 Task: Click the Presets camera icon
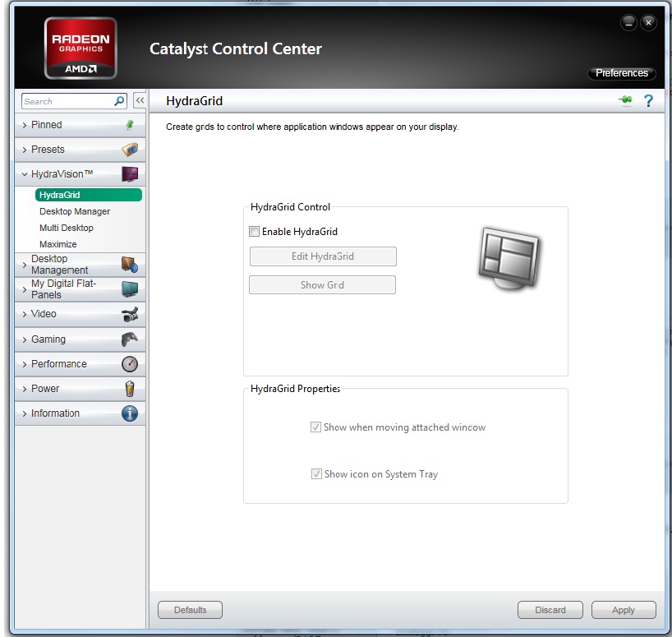130,149
